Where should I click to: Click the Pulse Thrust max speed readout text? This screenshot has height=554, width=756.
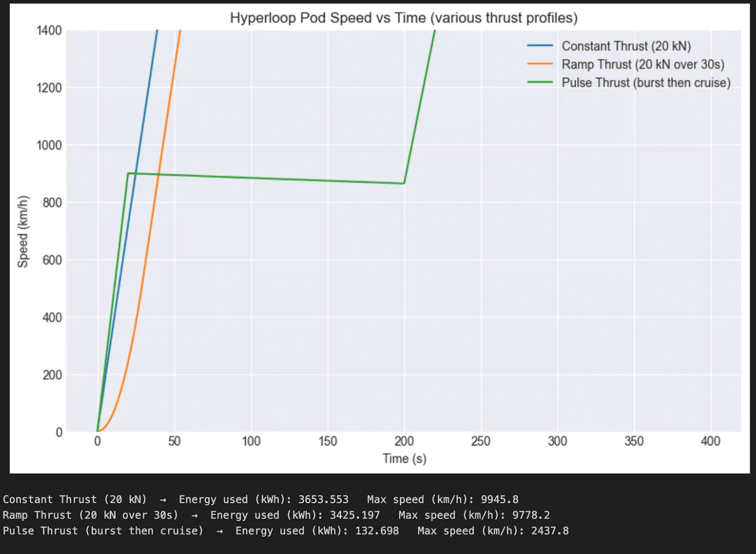pos(493,531)
